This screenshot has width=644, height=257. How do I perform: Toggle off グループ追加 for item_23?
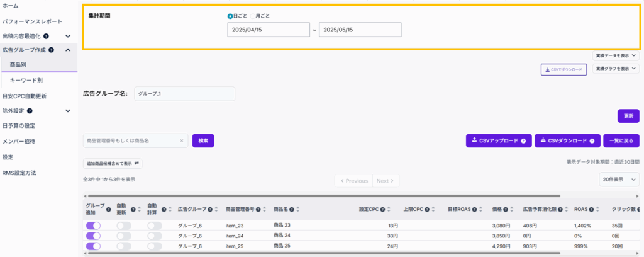pos(92,225)
